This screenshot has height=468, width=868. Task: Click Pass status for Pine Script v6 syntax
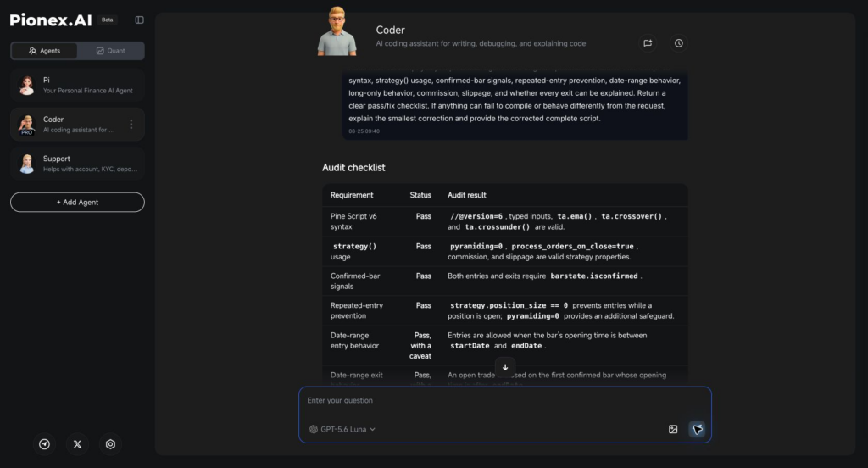point(424,216)
